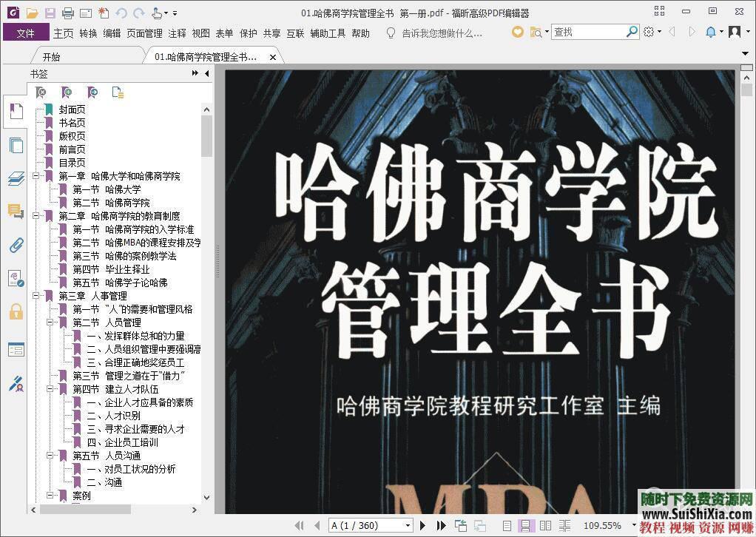Collapse the 第三章 人事管理 bookmark node
This screenshot has width=756, height=537.
pyautogui.click(x=36, y=295)
